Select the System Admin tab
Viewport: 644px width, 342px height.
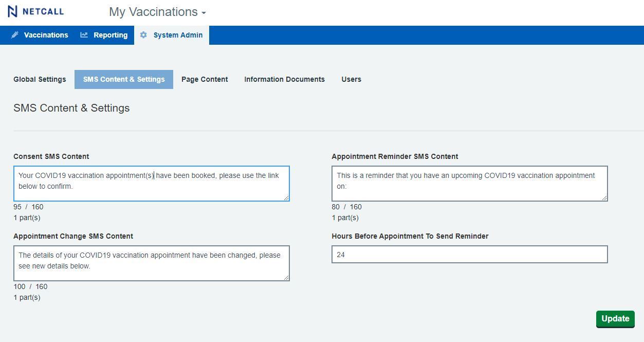click(x=177, y=35)
